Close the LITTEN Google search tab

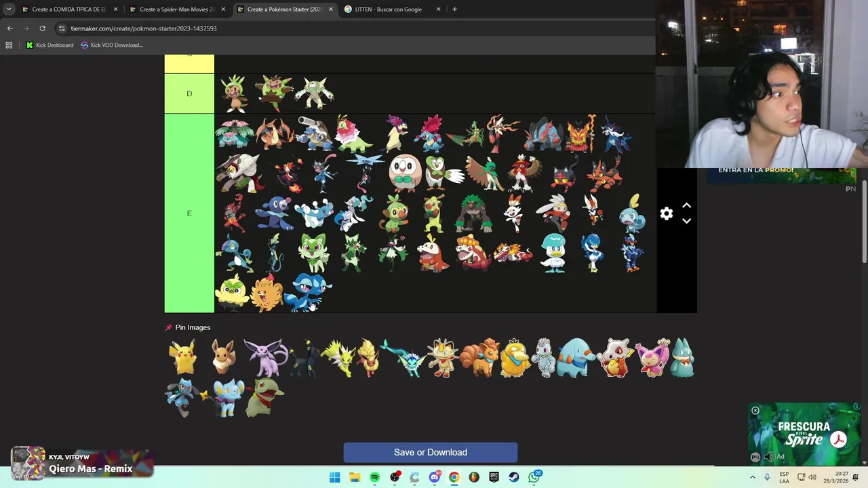438,9
